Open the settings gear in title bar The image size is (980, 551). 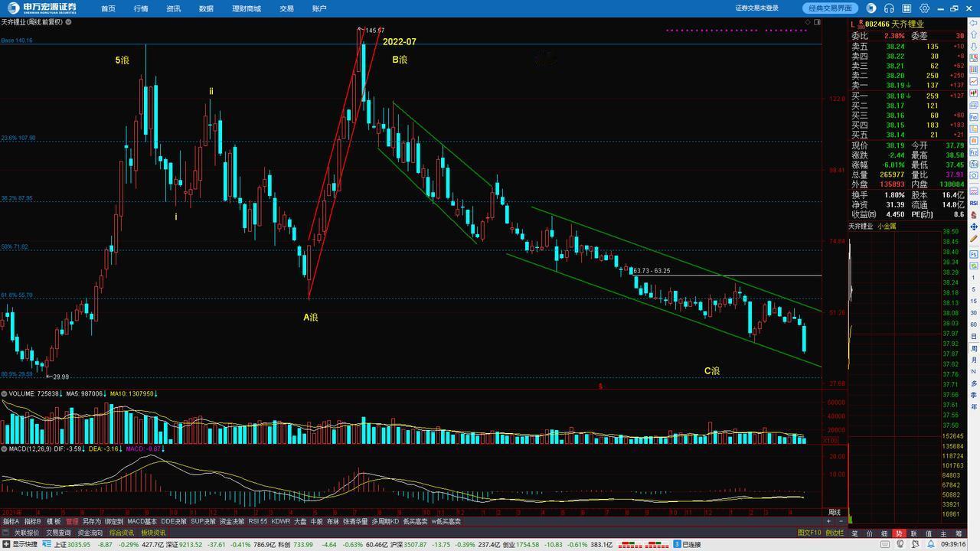click(925, 8)
